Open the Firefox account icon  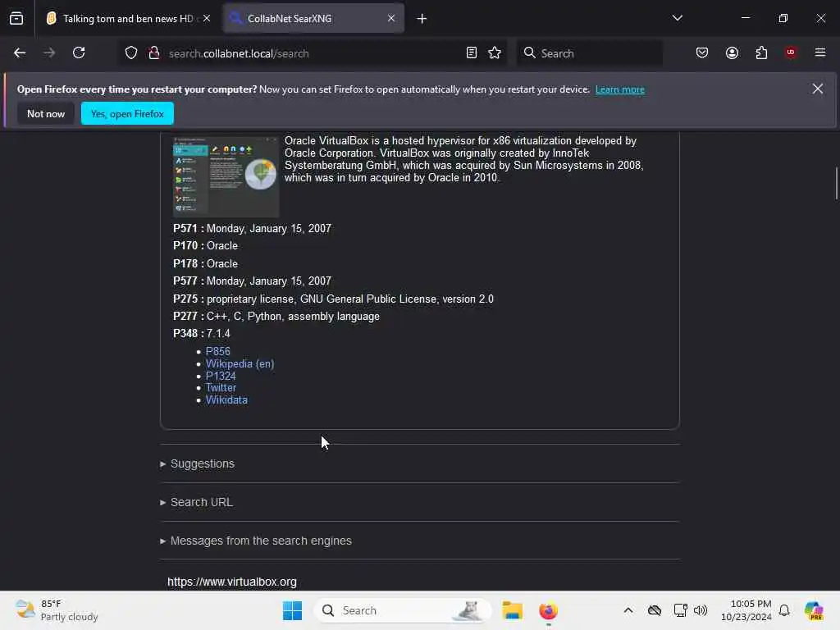(732, 53)
